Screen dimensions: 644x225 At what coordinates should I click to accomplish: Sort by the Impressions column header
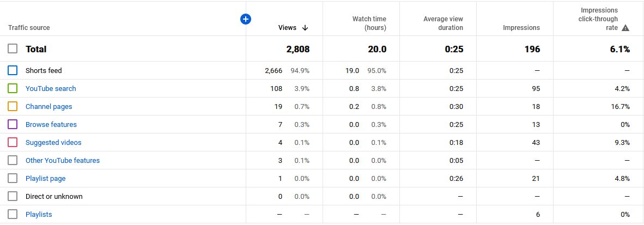point(521,28)
